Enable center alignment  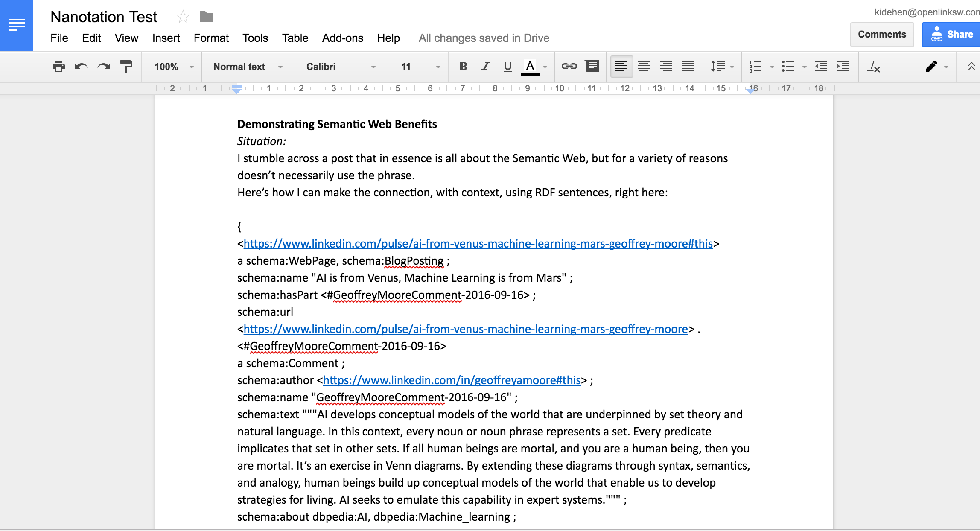click(643, 67)
